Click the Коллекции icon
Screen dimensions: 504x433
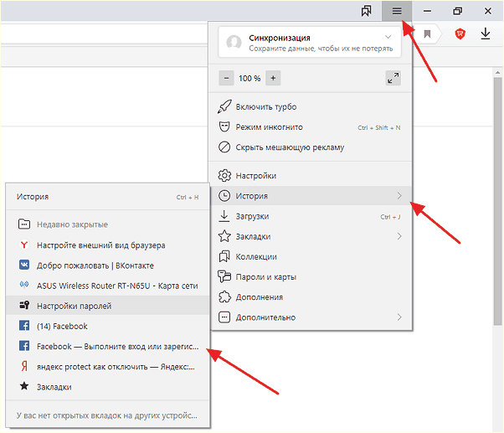[224, 256]
